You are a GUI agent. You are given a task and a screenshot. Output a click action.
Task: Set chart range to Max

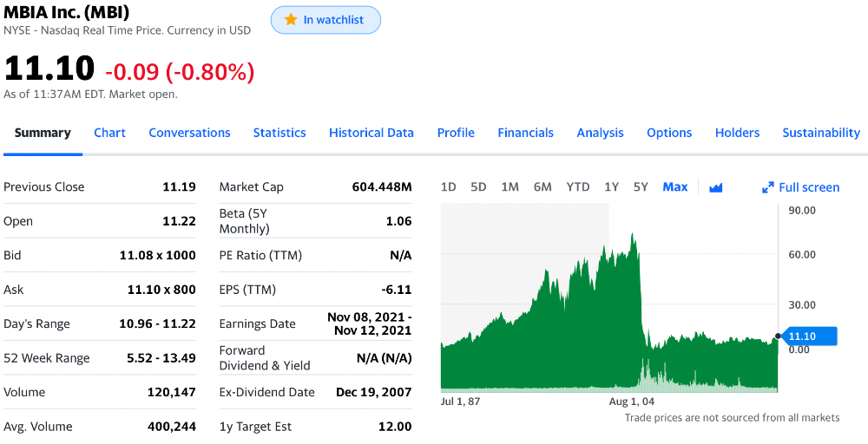tap(674, 187)
